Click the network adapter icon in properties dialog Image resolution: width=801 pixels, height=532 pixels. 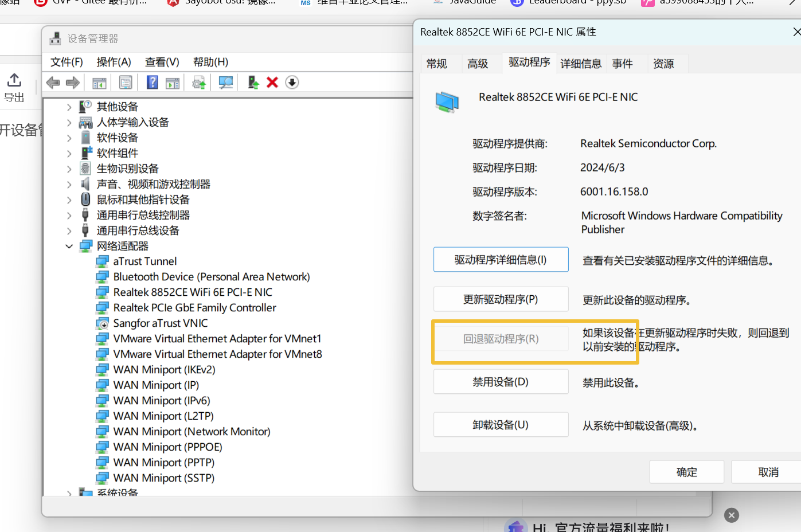pyautogui.click(x=447, y=103)
